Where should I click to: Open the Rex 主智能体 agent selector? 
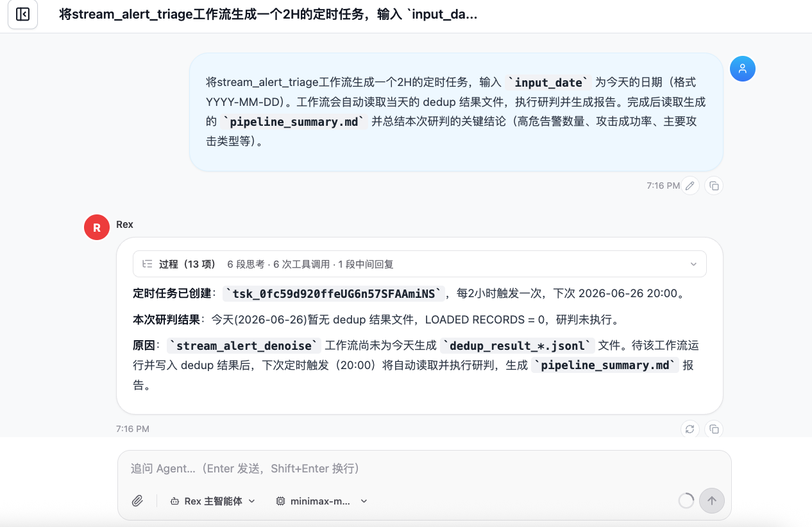pos(212,501)
